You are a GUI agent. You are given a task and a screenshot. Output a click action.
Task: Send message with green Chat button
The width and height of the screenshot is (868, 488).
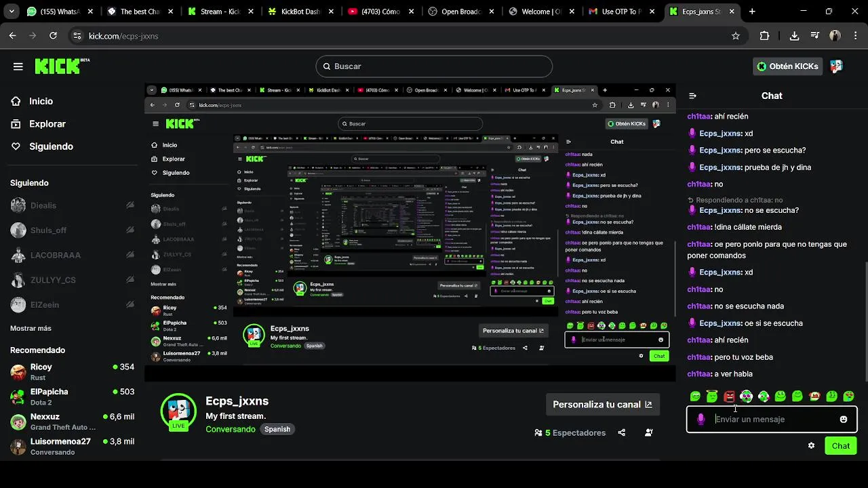tap(841, 446)
